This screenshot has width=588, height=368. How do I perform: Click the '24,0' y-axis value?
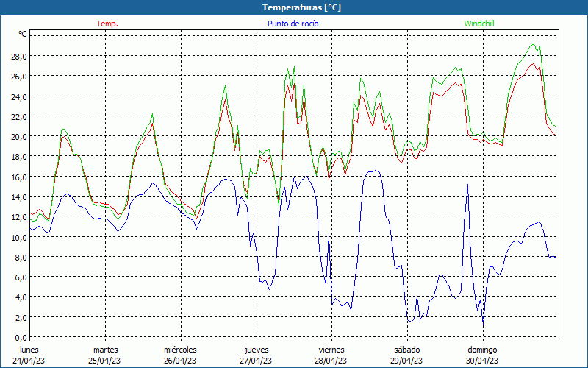pos(19,96)
